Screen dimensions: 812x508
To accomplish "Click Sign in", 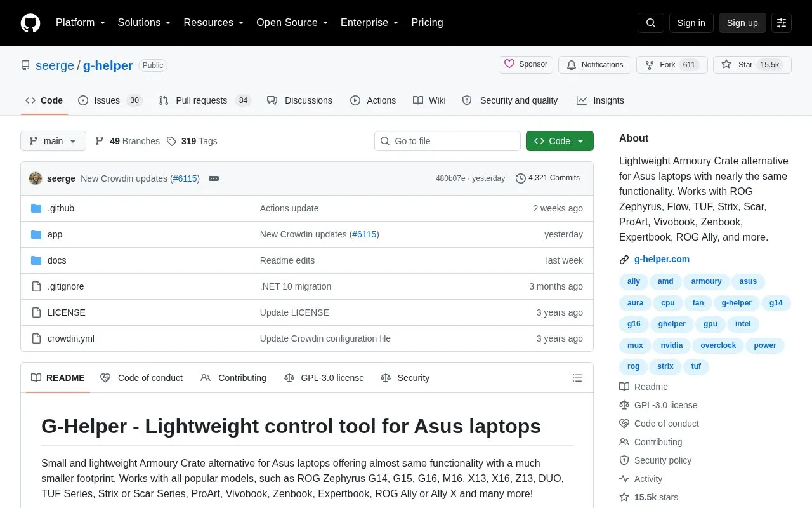I will tap(691, 23).
